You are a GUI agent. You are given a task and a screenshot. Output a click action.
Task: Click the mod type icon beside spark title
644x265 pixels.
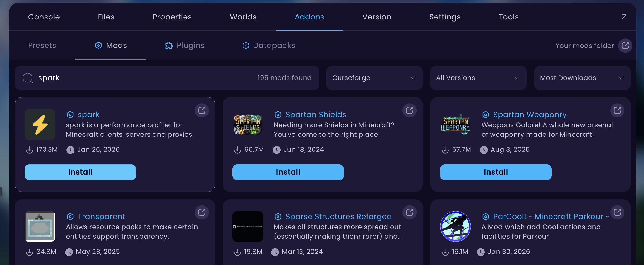(x=70, y=115)
